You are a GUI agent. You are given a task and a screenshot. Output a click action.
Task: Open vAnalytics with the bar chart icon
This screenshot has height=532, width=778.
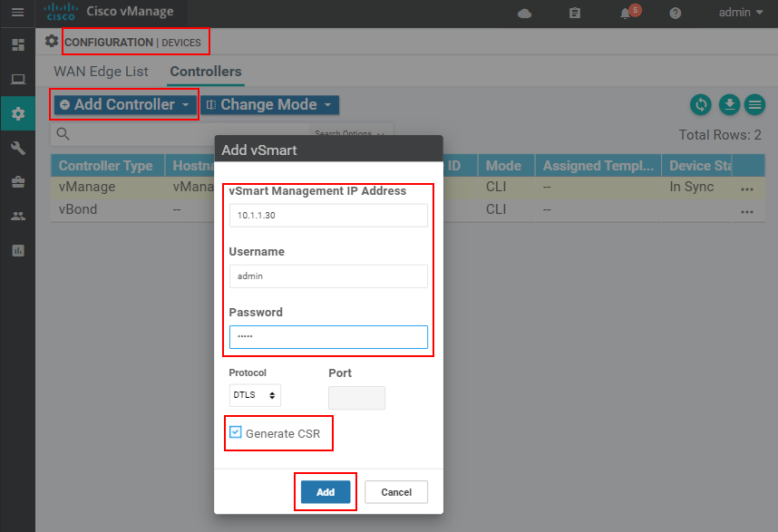(x=16, y=249)
